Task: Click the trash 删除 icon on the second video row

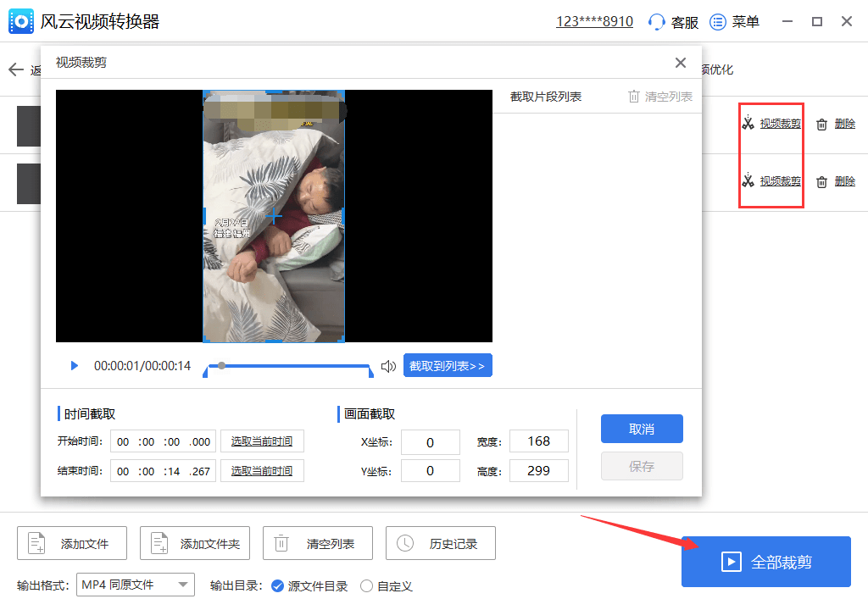Action: [x=821, y=180]
